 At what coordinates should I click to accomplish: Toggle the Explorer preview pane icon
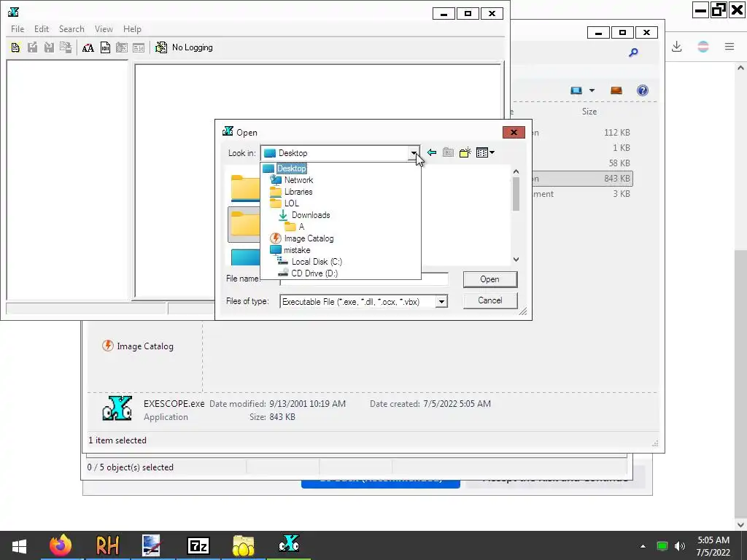click(616, 90)
